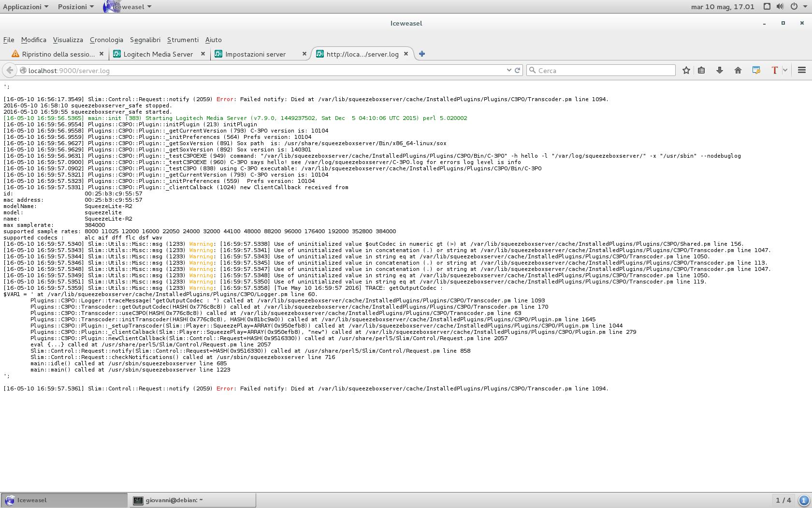Open the volume speaker icon
The height and width of the screenshot is (508, 812).
780,6
